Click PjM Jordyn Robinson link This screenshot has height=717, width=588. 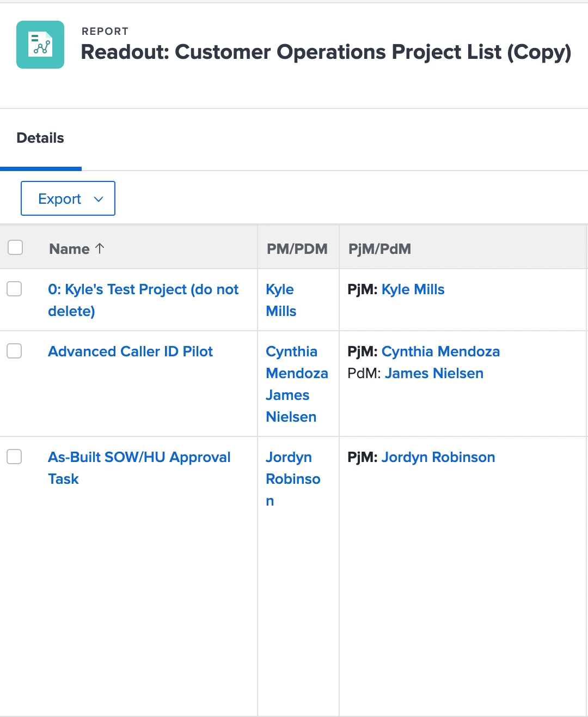pyautogui.click(x=438, y=457)
